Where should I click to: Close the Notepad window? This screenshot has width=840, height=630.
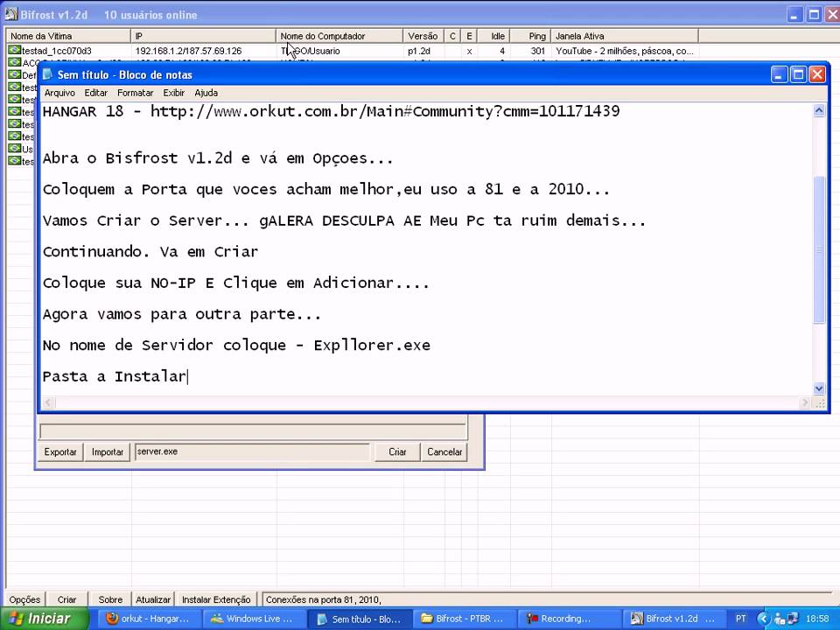(x=817, y=74)
